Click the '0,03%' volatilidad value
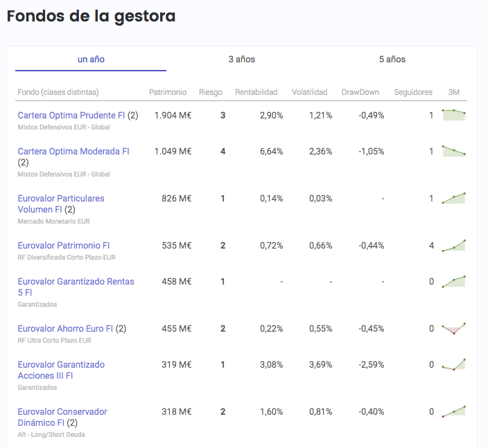 320,198
